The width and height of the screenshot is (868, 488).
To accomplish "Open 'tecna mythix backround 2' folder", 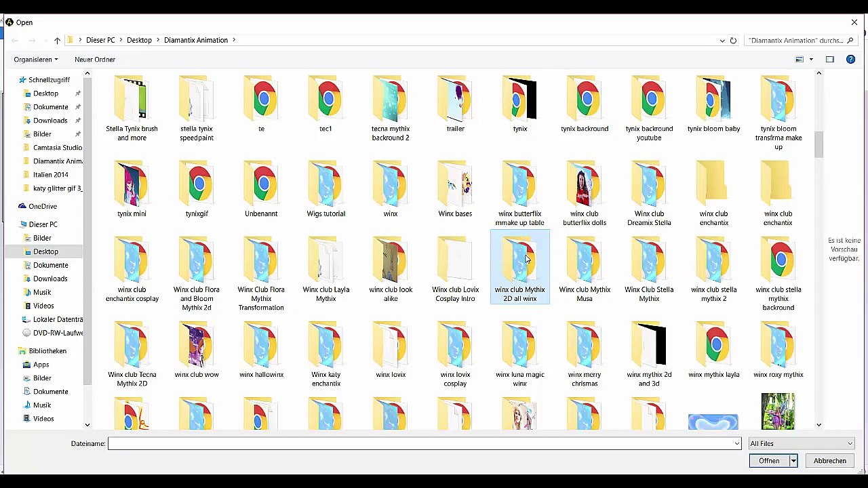I will tap(391, 108).
